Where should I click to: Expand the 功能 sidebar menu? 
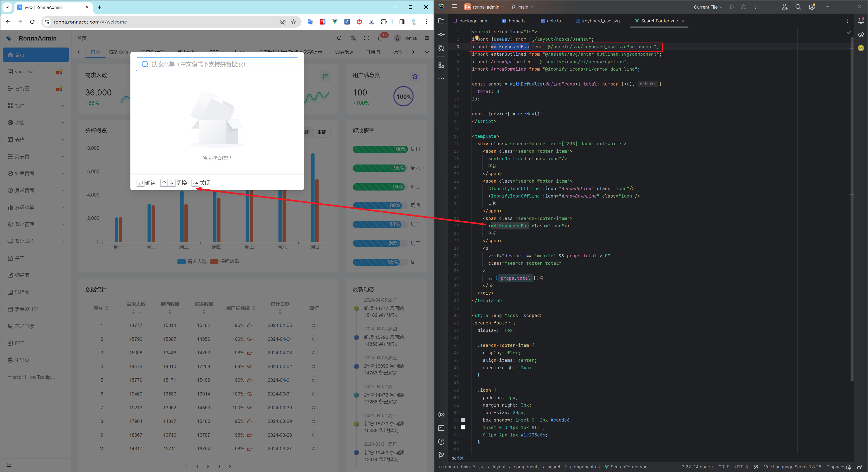point(36,122)
